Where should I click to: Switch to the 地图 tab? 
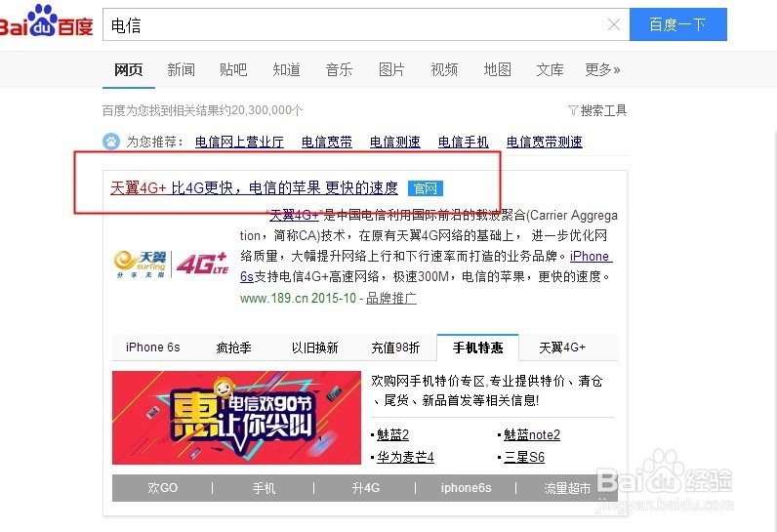click(497, 70)
